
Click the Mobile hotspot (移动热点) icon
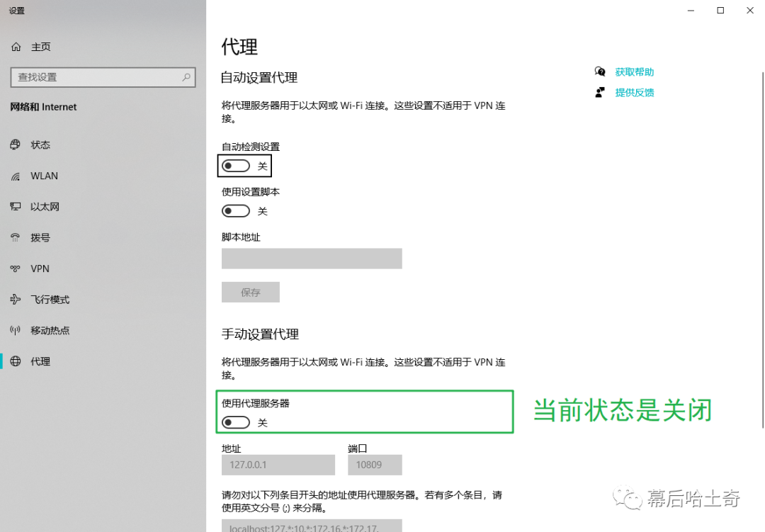point(16,330)
